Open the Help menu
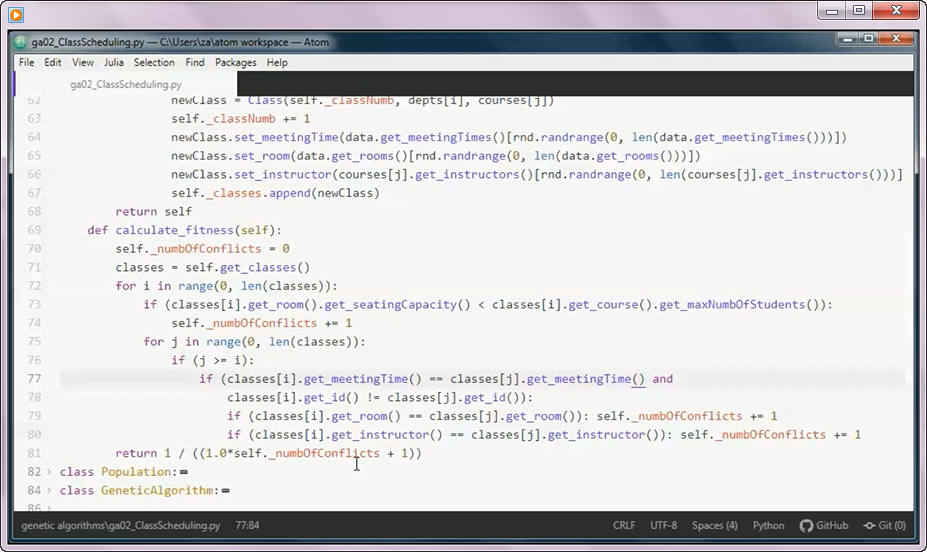The image size is (927, 552). point(277,62)
